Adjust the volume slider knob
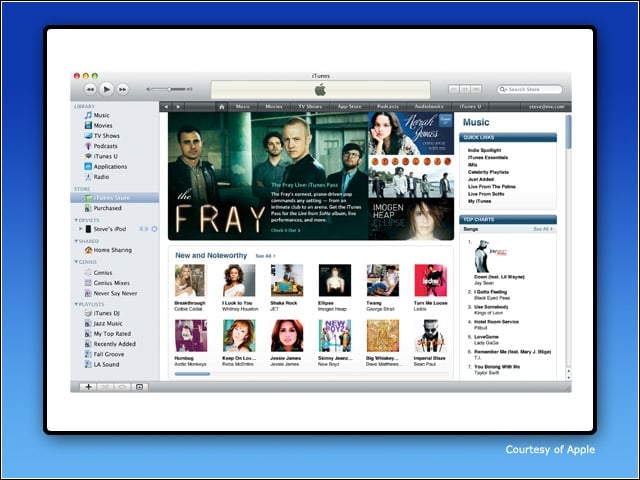 [x=169, y=89]
